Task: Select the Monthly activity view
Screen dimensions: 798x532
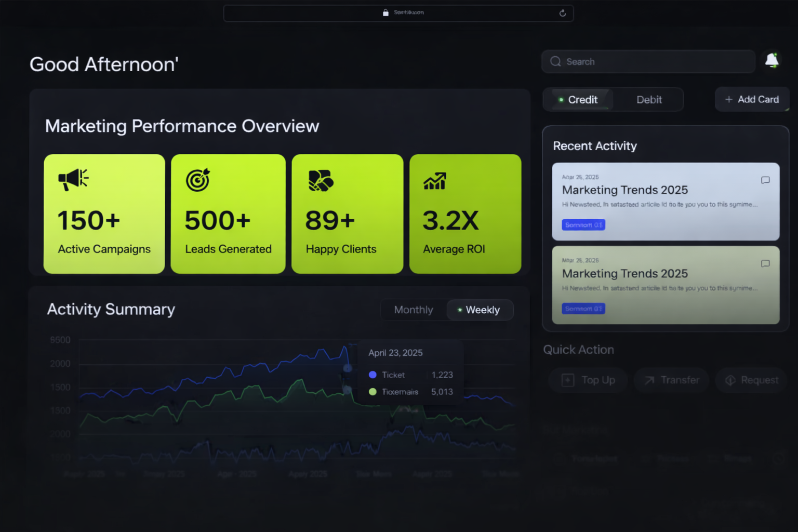Action: pyautogui.click(x=414, y=310)
